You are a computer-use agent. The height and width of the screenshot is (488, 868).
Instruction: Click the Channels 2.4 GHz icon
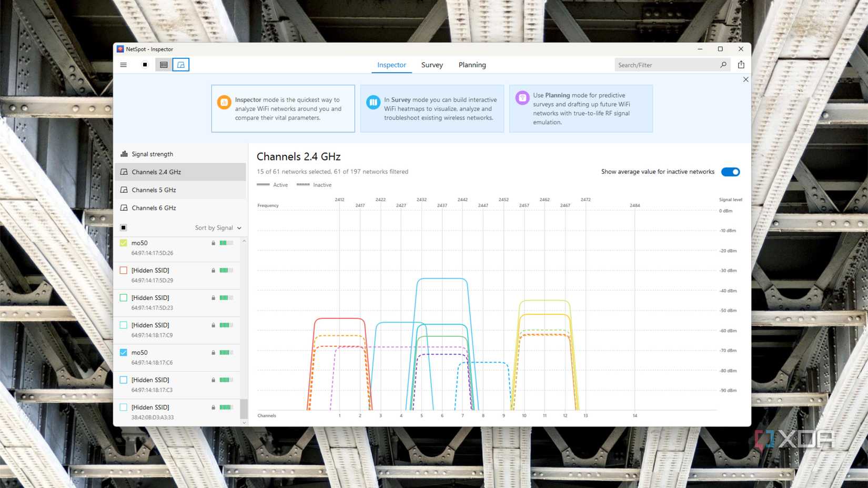pyautogui.click(x=124, y=172)
